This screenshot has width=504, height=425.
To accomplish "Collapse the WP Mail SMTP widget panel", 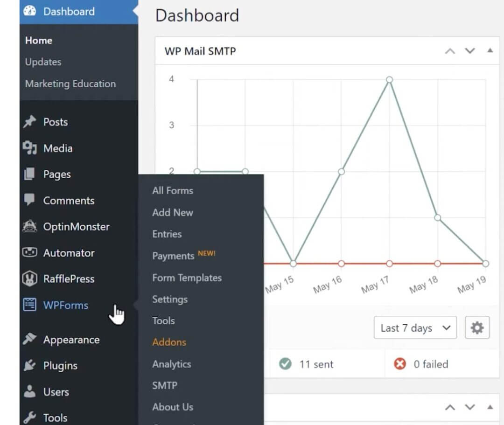I will [490, 50].
